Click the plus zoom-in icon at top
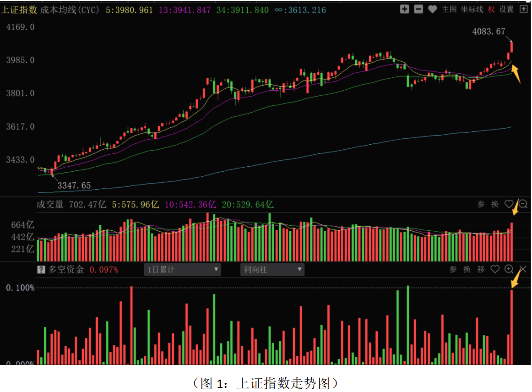The image size is (532, 392). pyautogui.click(x=404, y=9)
